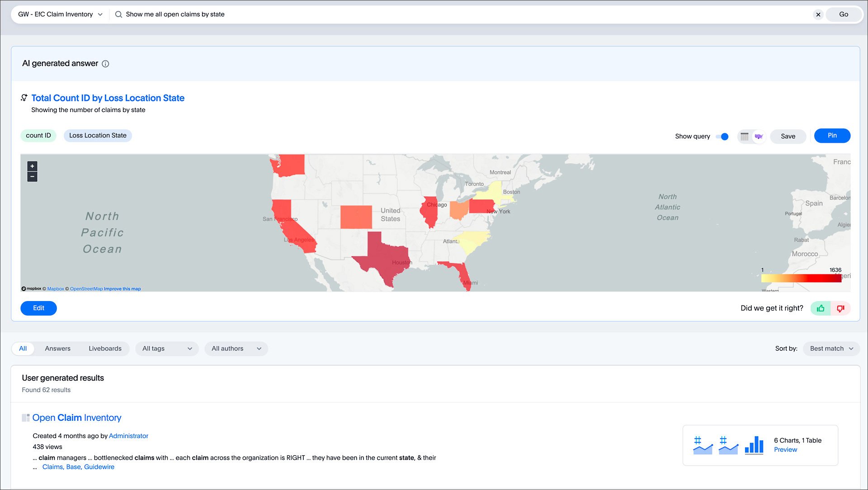Click the Save button for this answer
This screenshot has width=868, height=490.
tap(788, 137)
